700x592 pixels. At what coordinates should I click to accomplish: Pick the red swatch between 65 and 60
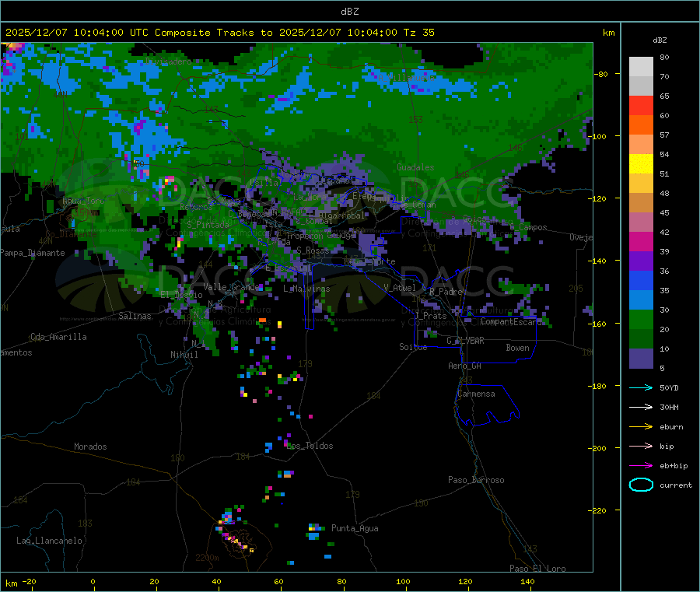pyautogui.click(x=641, y=105)
